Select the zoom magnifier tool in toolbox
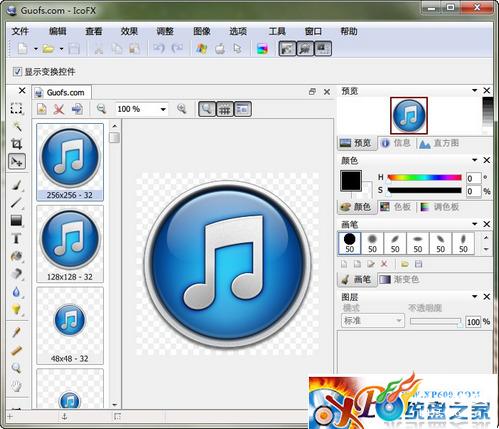 16,368
